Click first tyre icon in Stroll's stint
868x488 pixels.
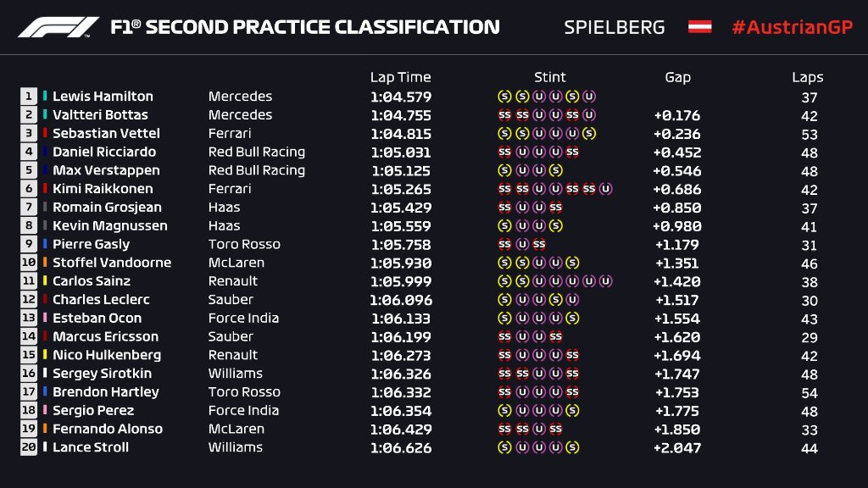click(x=504, y=447)
